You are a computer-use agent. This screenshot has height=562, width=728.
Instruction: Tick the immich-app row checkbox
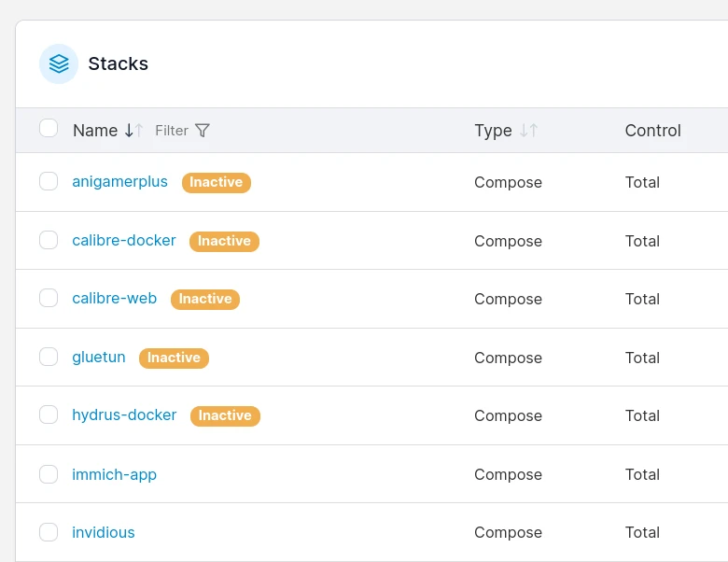point(49,474)
